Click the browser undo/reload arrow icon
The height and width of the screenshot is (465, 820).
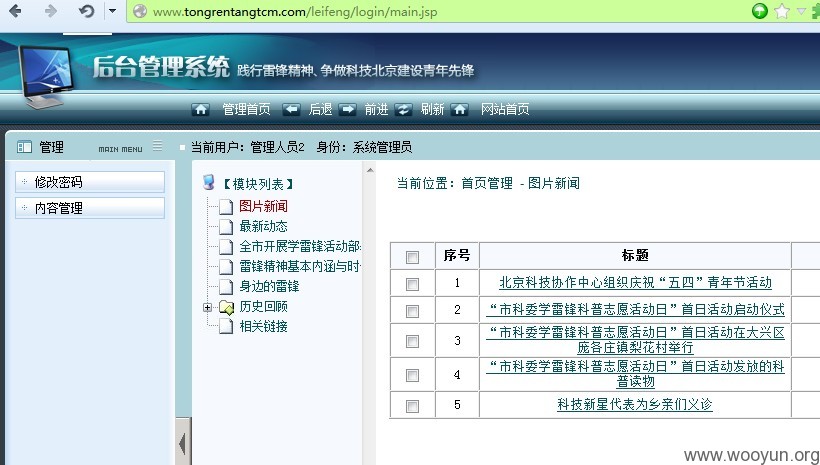[x=86, y=11]
